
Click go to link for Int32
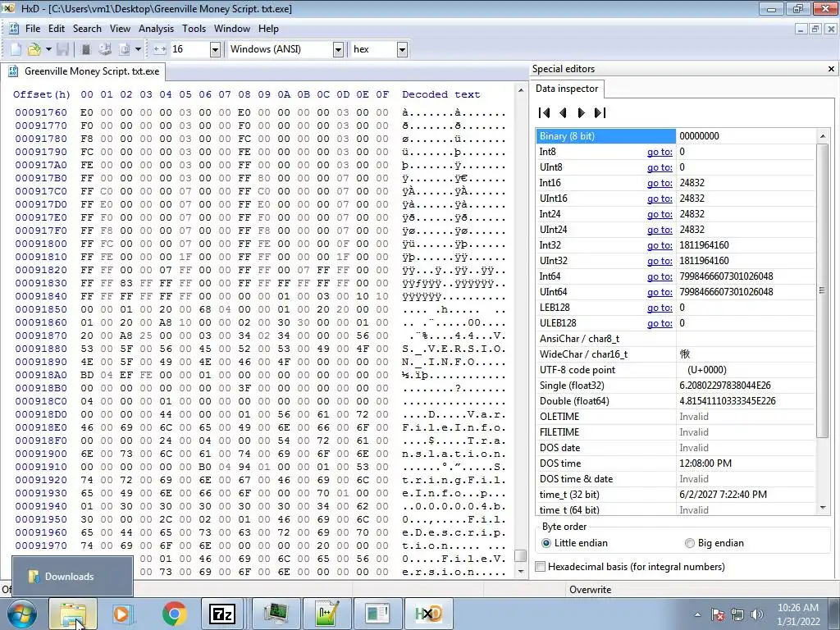pos(660,244)
